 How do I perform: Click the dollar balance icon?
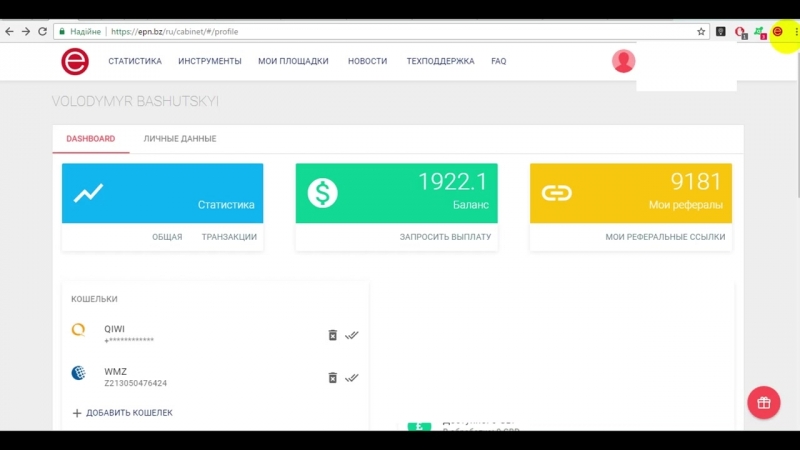point(322,193)
